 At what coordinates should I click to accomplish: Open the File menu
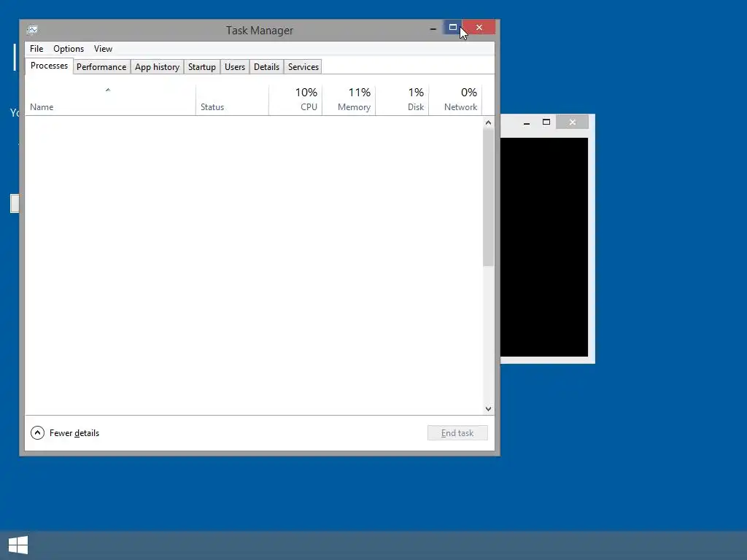36,49
